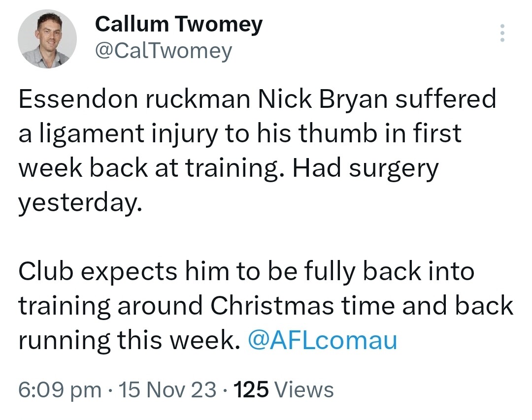Click the phrase week back at training
532x420 pixels.
pyautogui.click(x=151, y=168)
